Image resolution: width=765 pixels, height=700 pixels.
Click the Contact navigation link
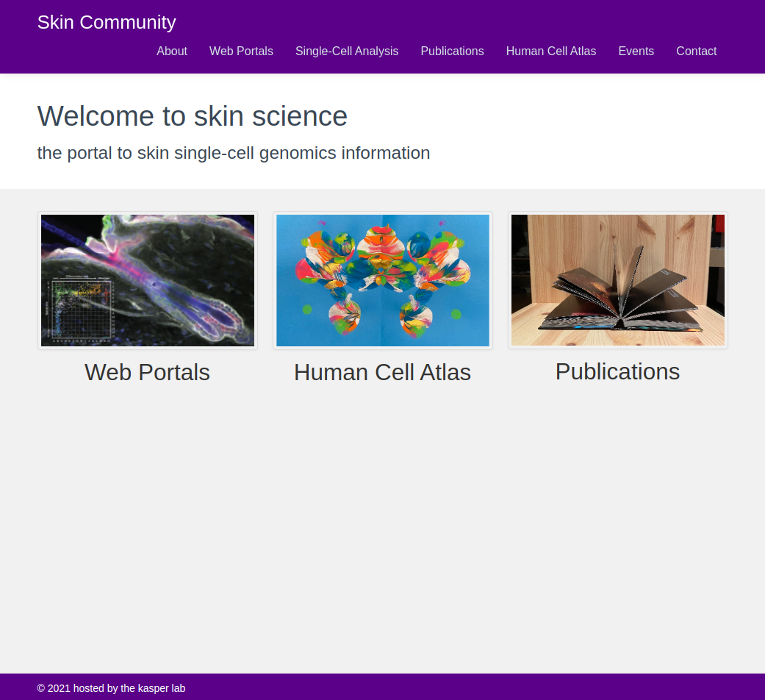[x=696, y=51]
